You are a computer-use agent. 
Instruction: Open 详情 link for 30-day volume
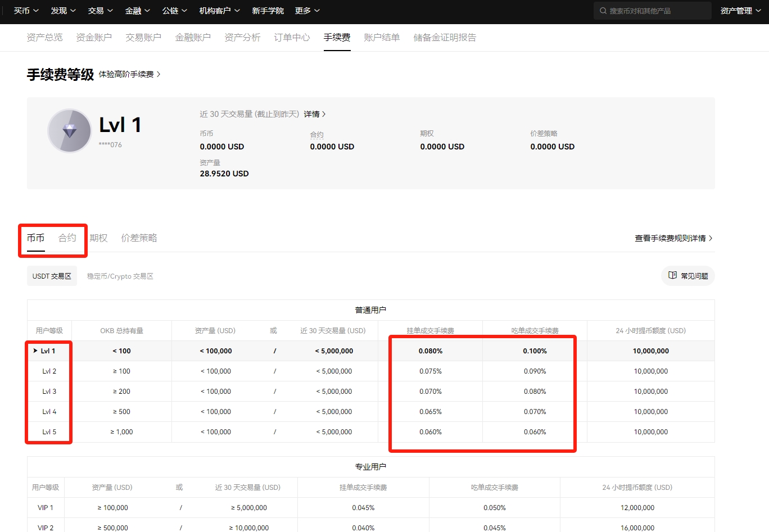click(315, 114)
